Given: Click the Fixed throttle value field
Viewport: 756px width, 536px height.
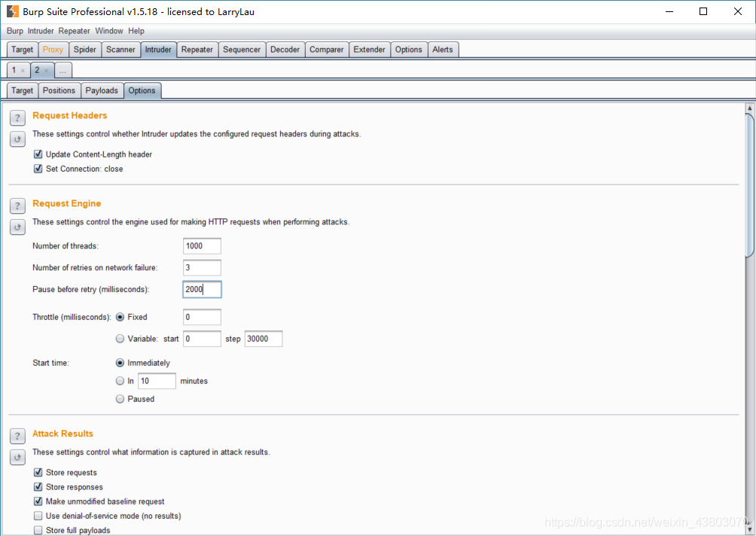Looking at the screenshot, I should point(202,317).
